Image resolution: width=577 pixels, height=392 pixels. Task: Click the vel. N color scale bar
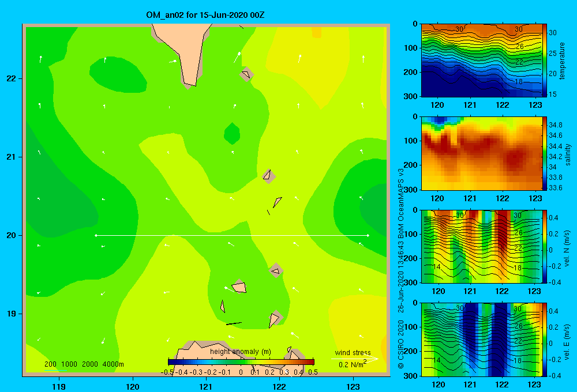tap(545, 246)
